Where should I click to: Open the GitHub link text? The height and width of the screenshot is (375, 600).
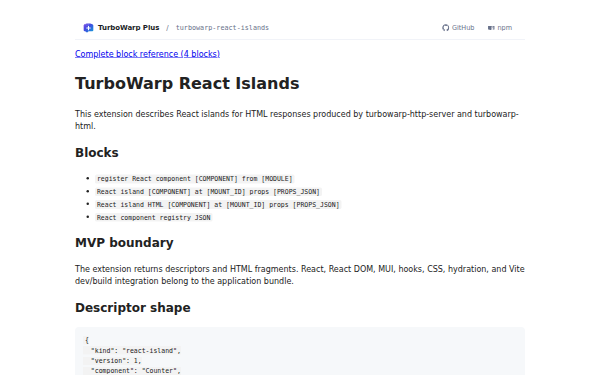point(463,28)
